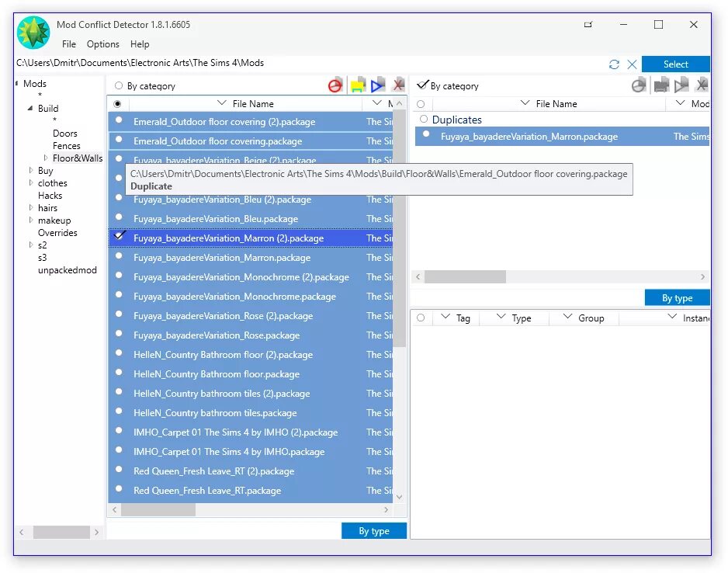Click the down arrow of left list scrollbar

(399, 497)
